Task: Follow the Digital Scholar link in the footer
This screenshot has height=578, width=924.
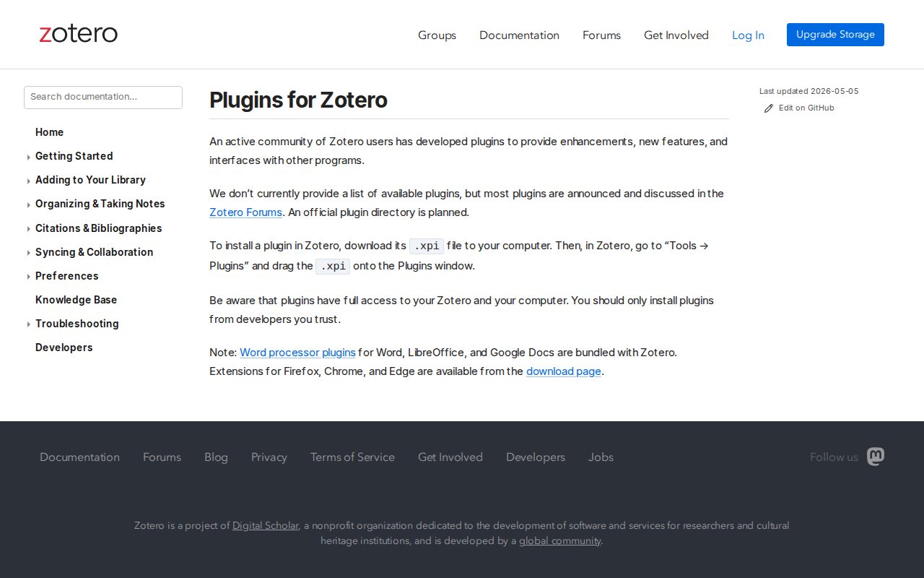Action: click(265, 526)
